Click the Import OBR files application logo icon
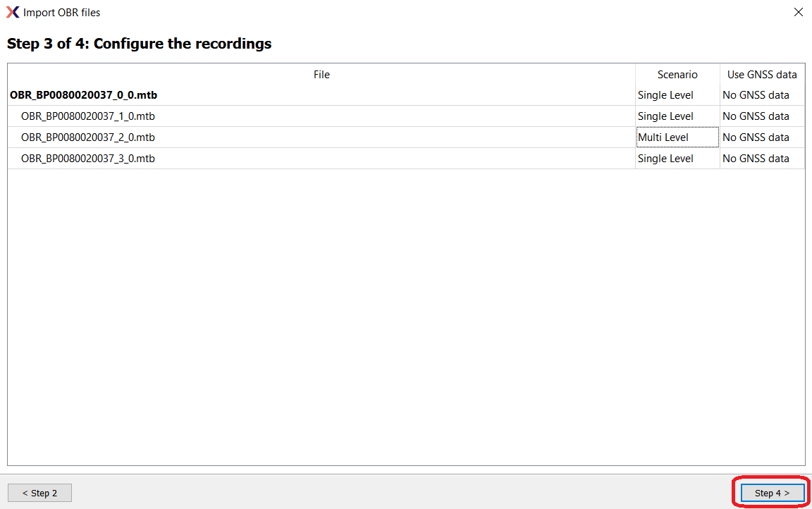 click(x=12, y=12)
